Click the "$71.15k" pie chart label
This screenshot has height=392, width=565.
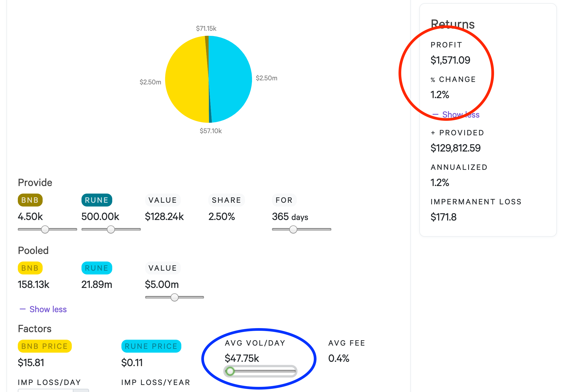point(206,28)
